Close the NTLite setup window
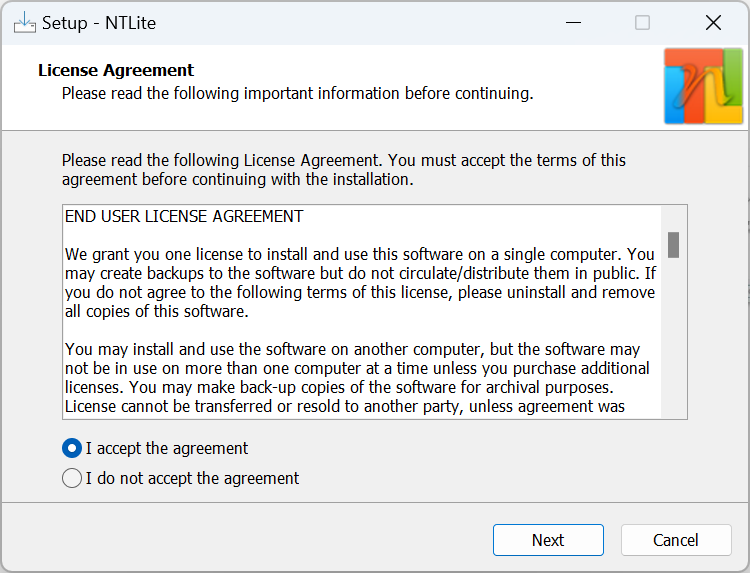 (x=713, y=22)
